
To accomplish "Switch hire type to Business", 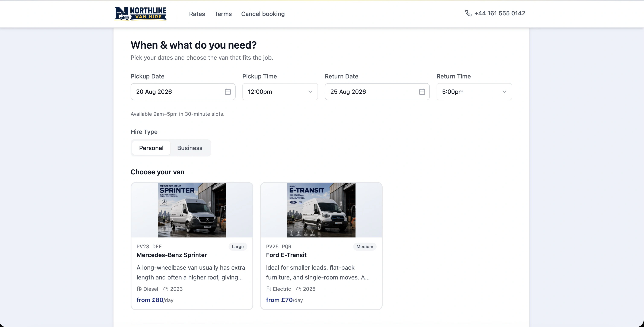I will (x=190, y=148).
